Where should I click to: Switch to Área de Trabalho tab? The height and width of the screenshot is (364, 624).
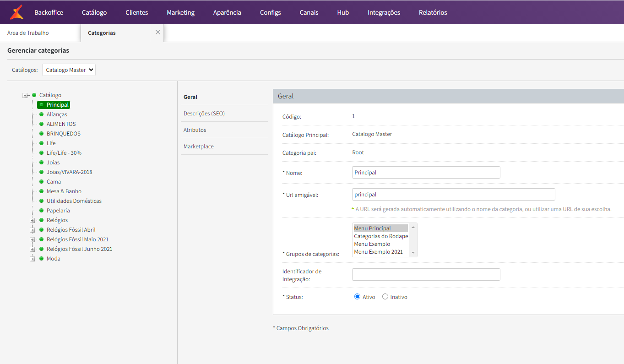click(x=28, y=33)
